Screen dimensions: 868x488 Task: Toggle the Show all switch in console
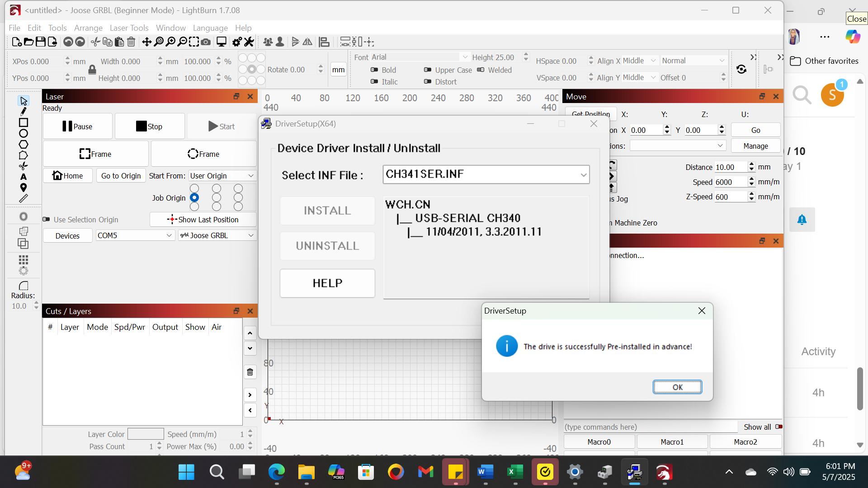pos(778,427)
